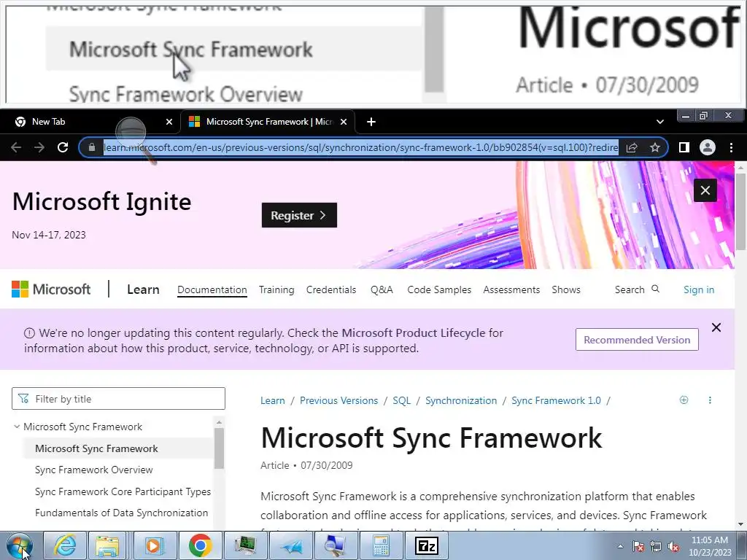
Task: Click the Previous Versions breadcrumb
Action: [x=338, y=400]
